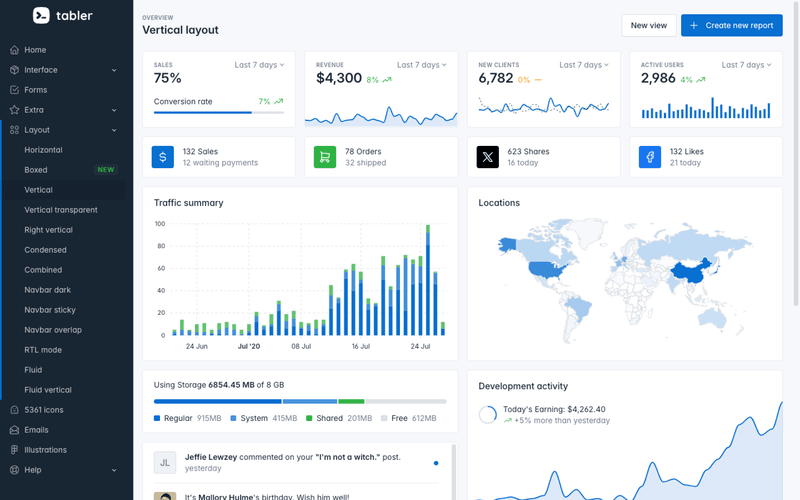Image resolution: width=800 pixels, height=500 pixels.
Task: Click the Illustrations brush icon
Action: [14, 449]
